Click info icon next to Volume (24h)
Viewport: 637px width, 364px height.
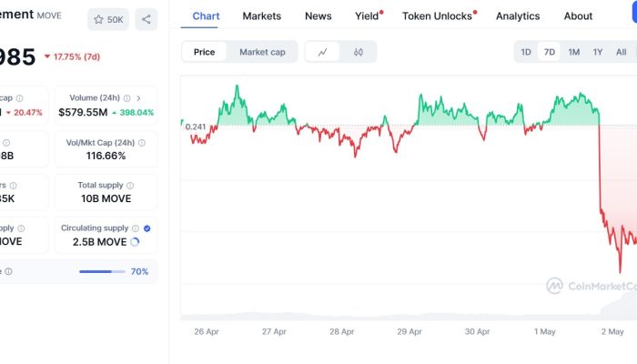coord(126,97)
